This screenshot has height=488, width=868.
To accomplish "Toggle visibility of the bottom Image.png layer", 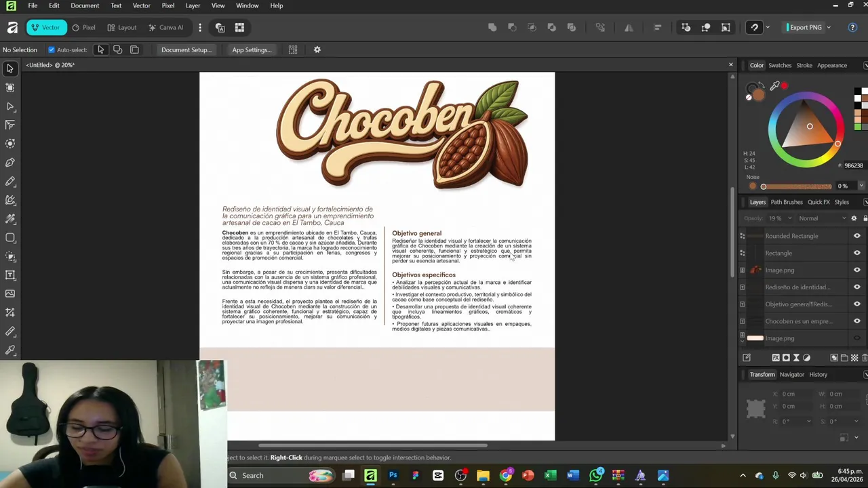I will [856, 338].
